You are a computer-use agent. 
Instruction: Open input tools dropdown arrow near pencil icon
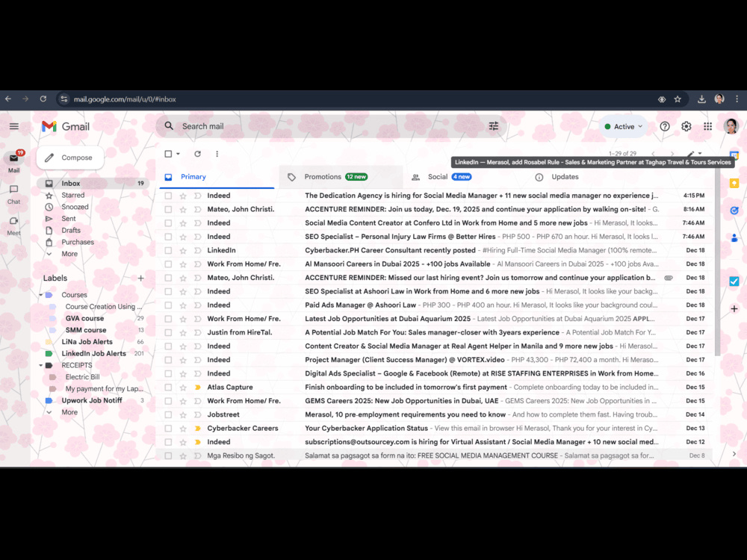click(x=700, y=153)
